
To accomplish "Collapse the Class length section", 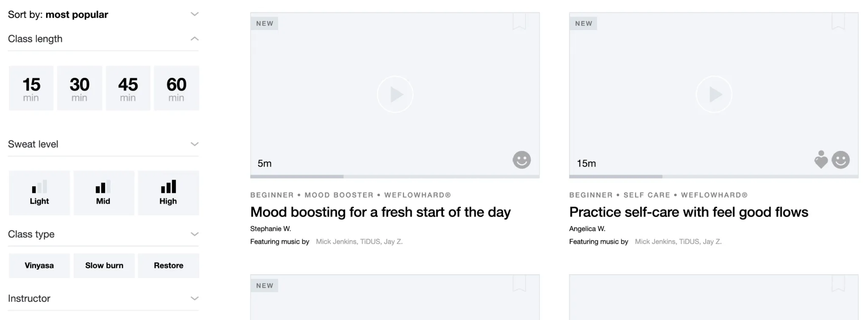I will point(195,39).
